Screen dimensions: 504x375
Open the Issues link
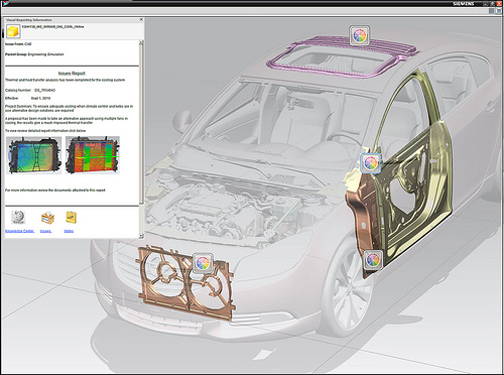[x=46, y=231]
